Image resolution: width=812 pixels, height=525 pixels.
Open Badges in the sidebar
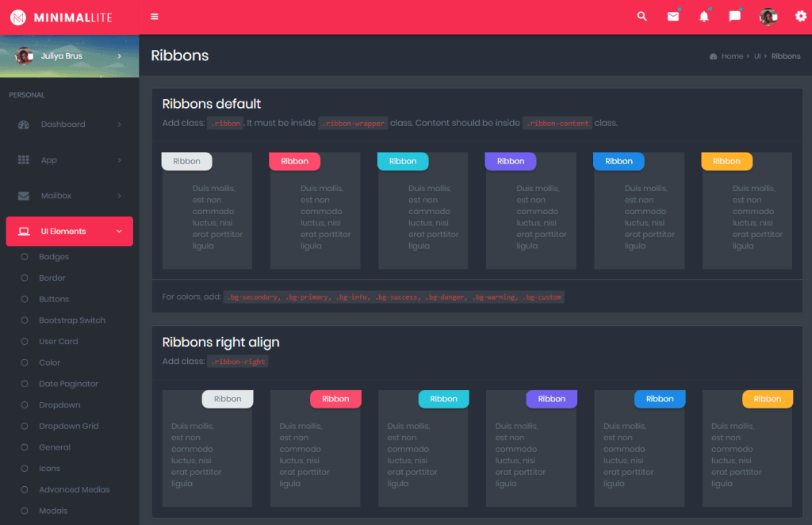(54, 257)
